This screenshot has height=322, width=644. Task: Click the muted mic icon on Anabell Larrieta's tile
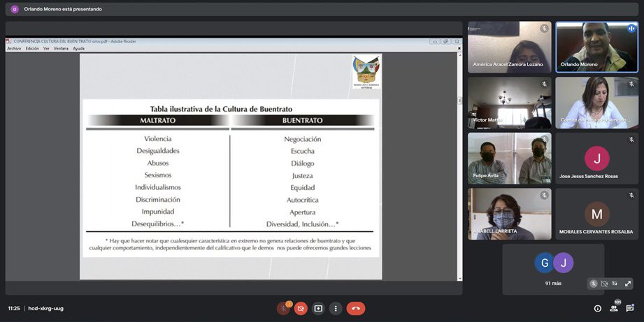544,196
